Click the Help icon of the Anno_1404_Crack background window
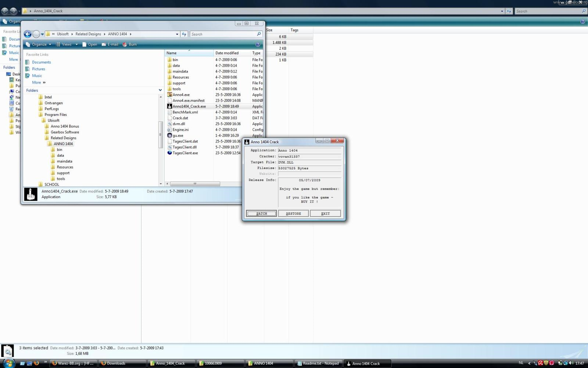This screenshot has width=588, height=368. (x=582, y=22)
